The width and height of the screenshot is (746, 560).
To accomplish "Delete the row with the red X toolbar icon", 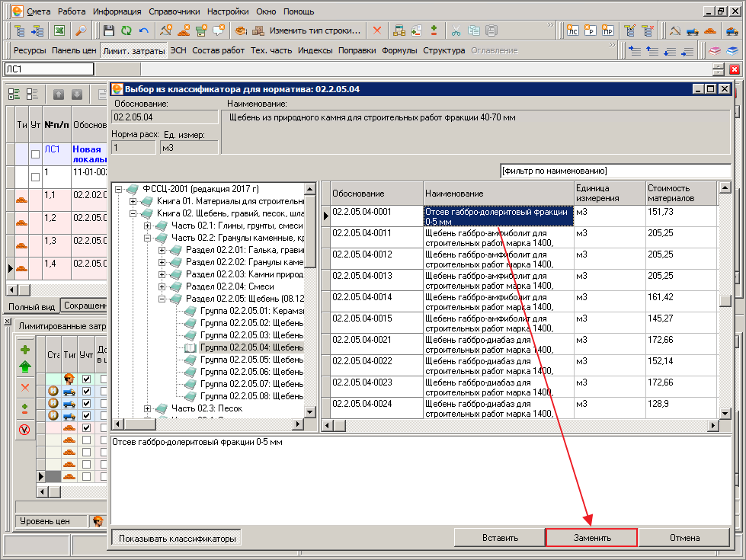I will pyautogui.click(x=377, y=31).
